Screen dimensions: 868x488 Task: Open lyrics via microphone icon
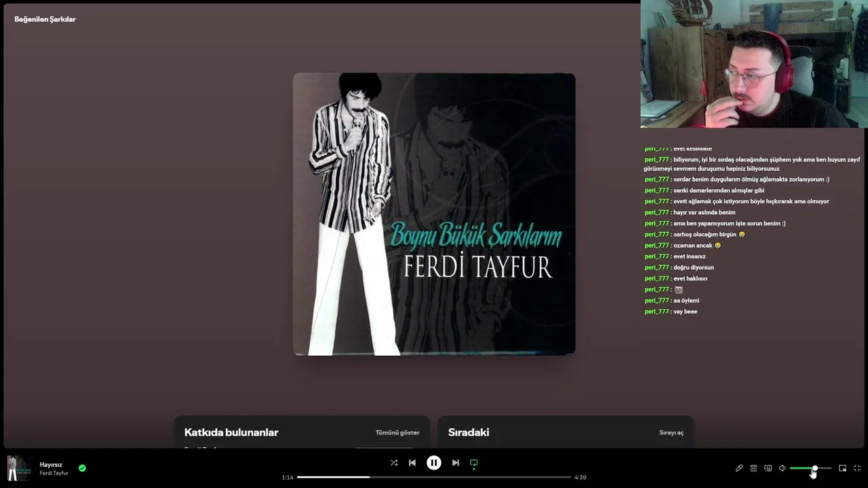pyautogui.click(x=739, y=468)
